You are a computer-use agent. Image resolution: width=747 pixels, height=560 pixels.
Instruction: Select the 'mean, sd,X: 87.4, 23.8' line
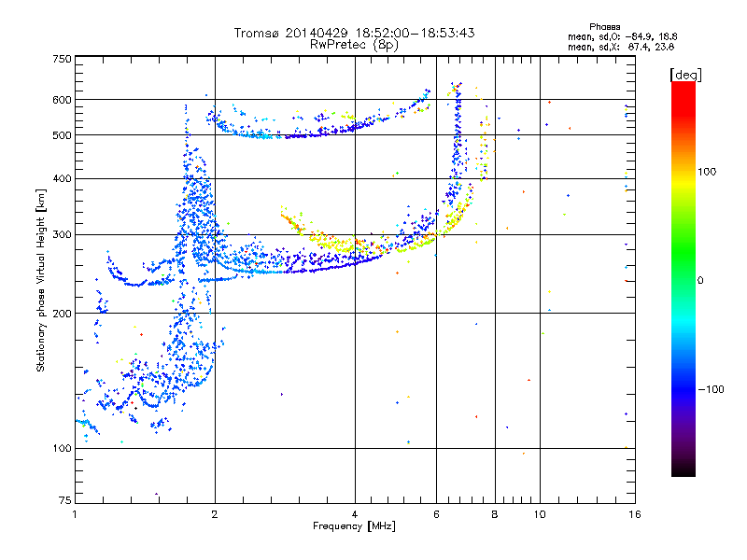point(621,47)
